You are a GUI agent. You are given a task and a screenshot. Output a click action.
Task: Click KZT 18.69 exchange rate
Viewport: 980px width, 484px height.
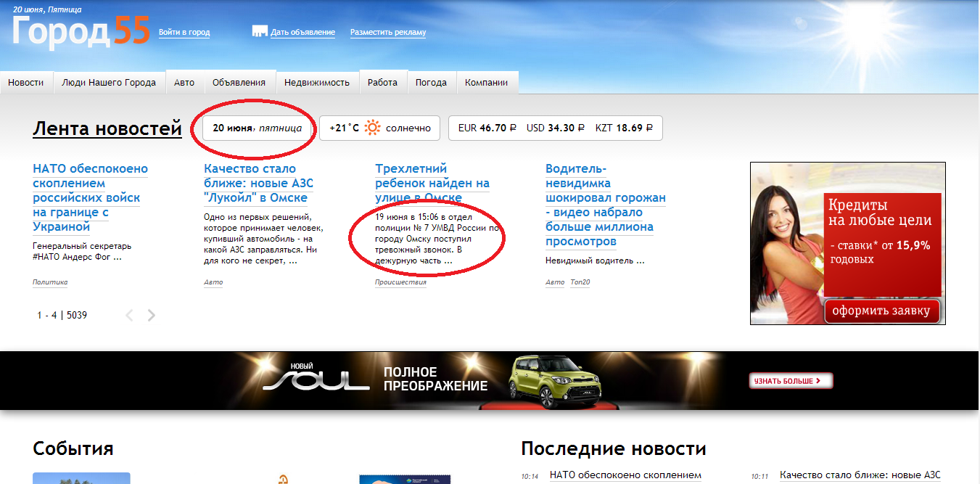coord(624,128)
